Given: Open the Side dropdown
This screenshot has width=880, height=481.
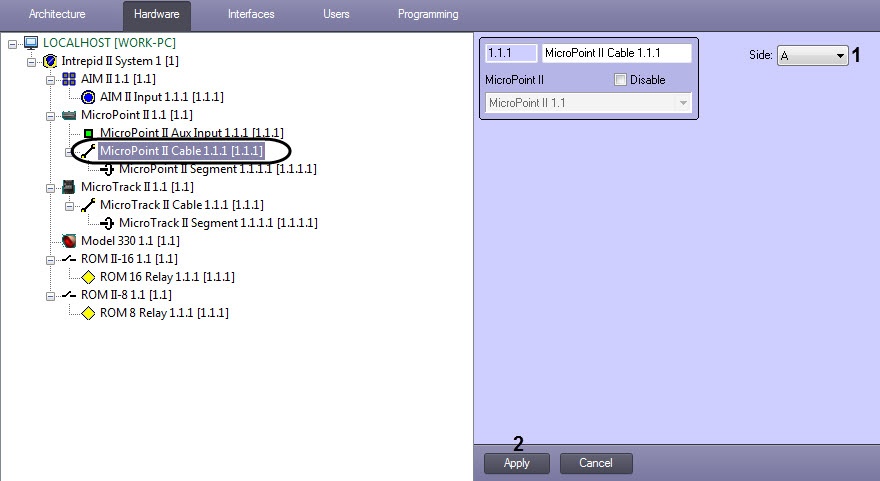Looking at the screenshot, I should (812, 55).
